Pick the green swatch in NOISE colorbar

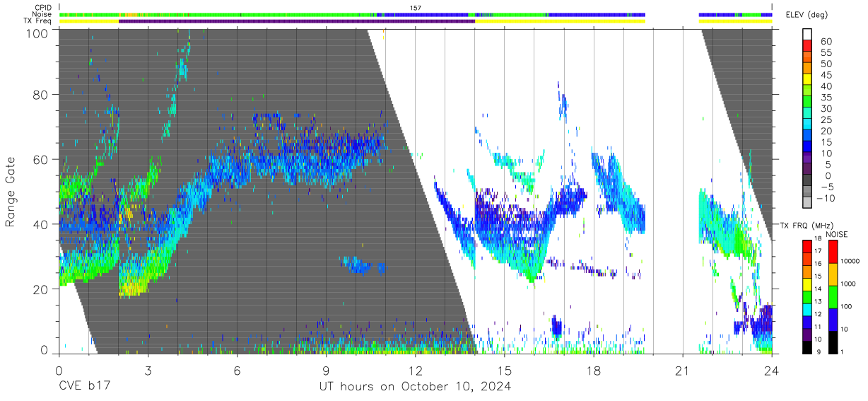coord(833,296)
